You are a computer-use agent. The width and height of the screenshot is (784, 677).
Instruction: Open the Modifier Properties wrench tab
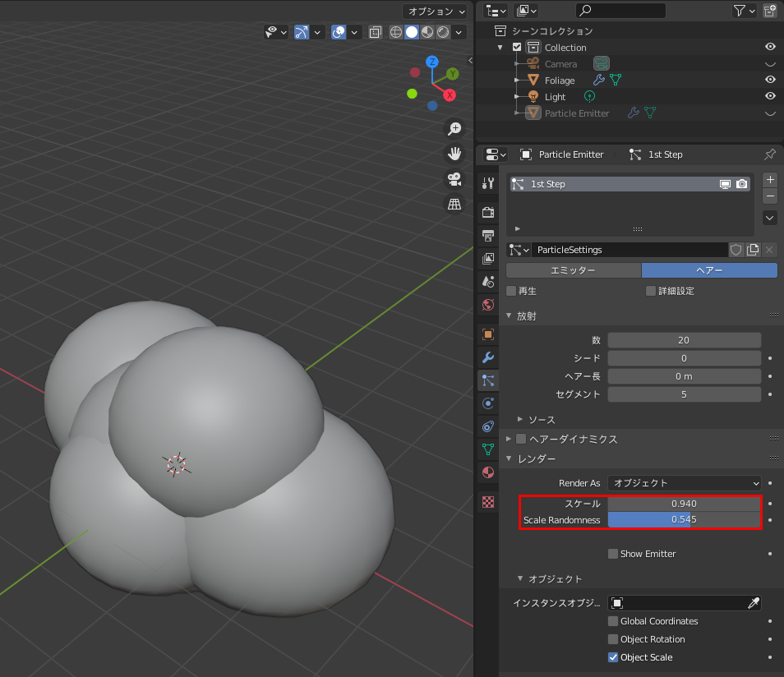pyautogui.click(x=488, y=357)
